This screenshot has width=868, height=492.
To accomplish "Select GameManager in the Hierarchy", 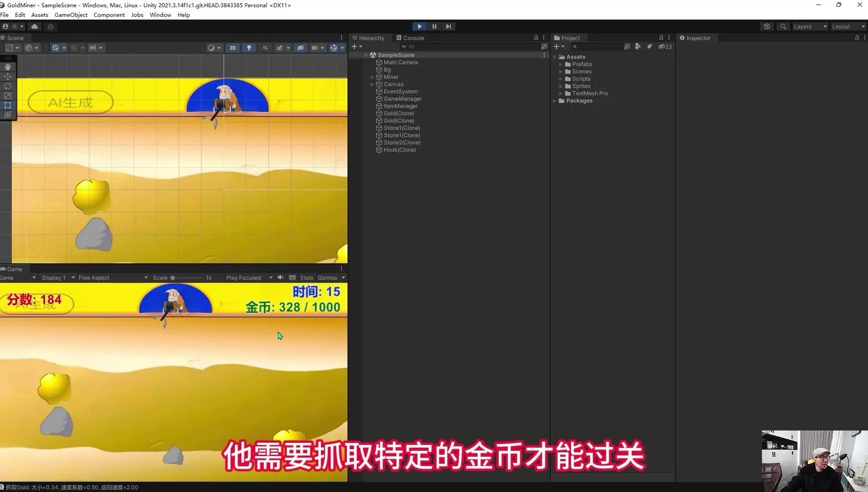I will [x=402, y=99].
